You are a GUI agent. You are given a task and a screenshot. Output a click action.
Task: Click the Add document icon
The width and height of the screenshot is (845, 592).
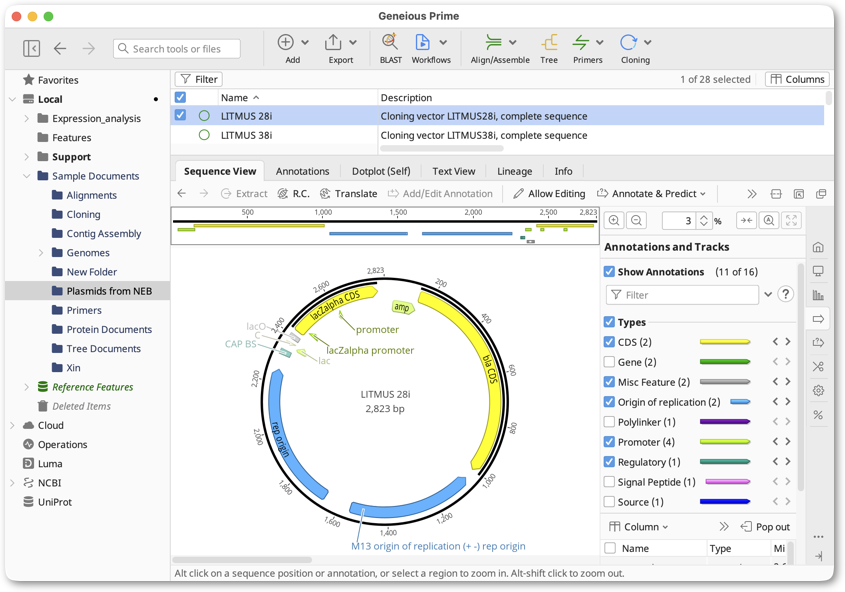(286, 42)
